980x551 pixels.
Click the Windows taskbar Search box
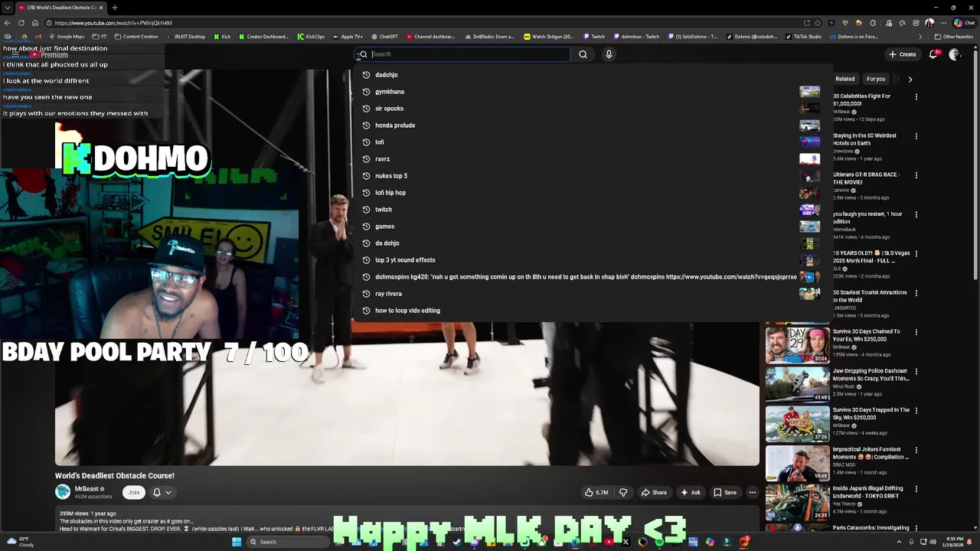(x=288, y=542)
